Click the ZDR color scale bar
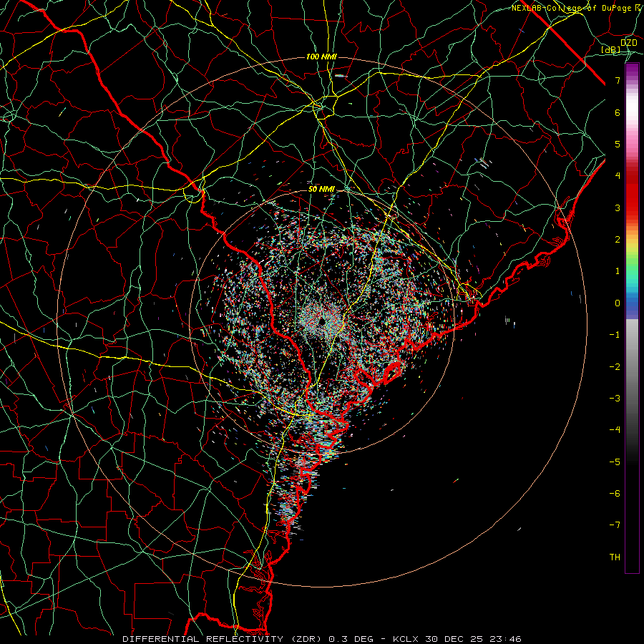Screen dimensions: 644x644 click(x=632, y=318)
